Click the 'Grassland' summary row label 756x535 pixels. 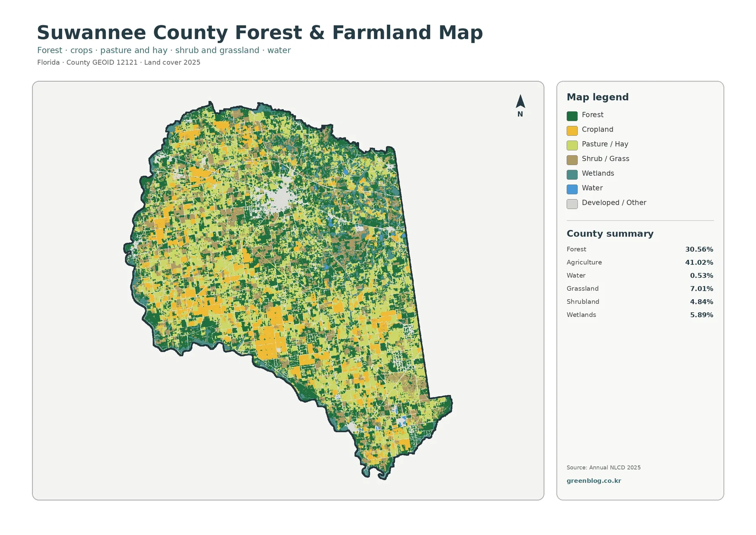[x=583, y=289]
